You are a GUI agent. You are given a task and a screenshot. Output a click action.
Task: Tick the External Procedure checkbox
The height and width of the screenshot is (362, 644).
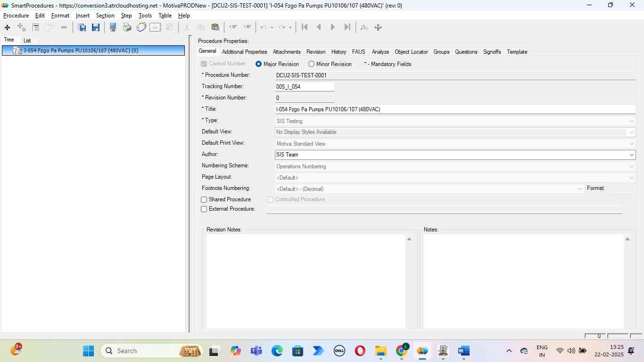point(204,209)
